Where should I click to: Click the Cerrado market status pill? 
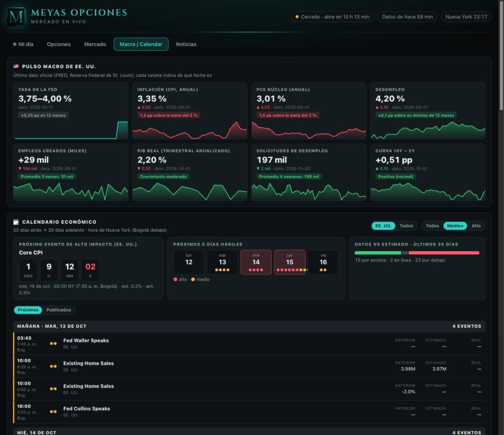coord(333,17)
